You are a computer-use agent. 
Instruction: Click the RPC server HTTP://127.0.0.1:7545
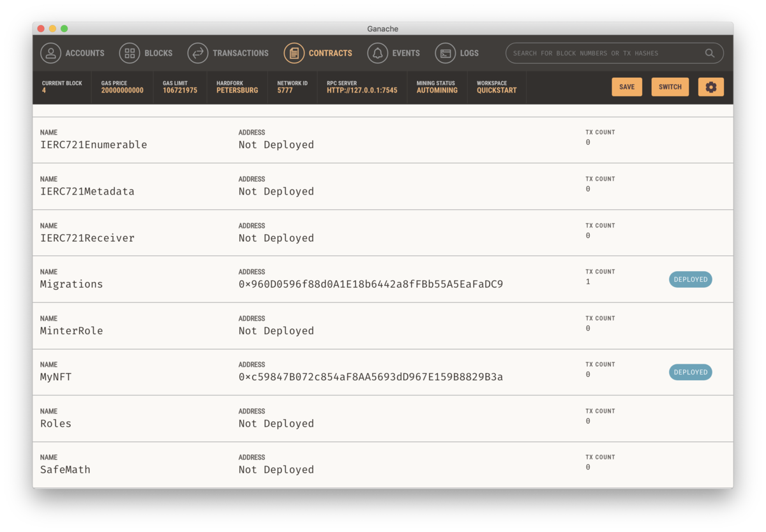(x=362, y=91)
